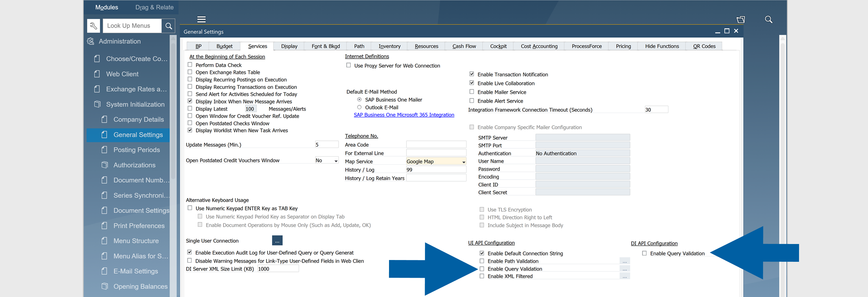Open the search magnifier in top bar
This screenshot has height=297, width=868.
point(768,19)
